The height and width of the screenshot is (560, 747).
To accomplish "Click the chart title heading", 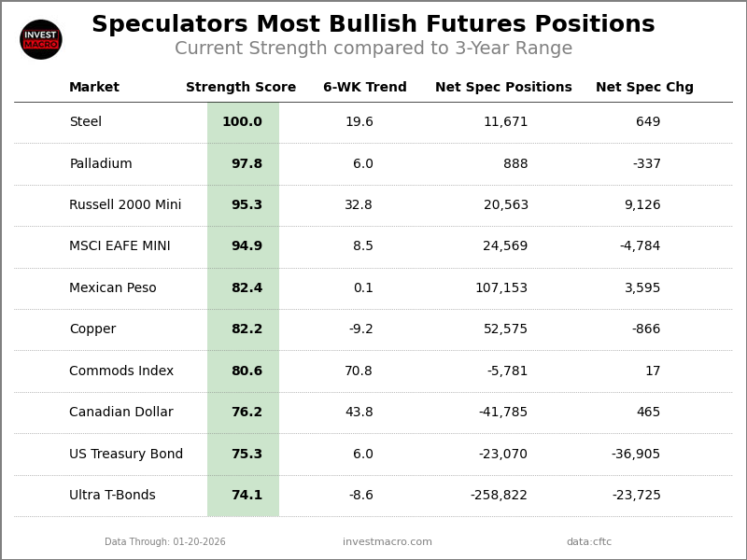I will (373, 25).
